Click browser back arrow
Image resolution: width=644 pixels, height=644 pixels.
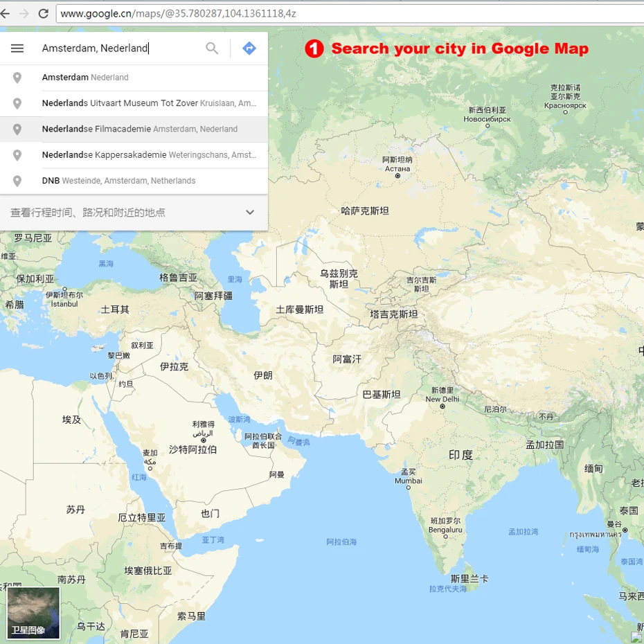pyautogui.click(x=5, y=14)
